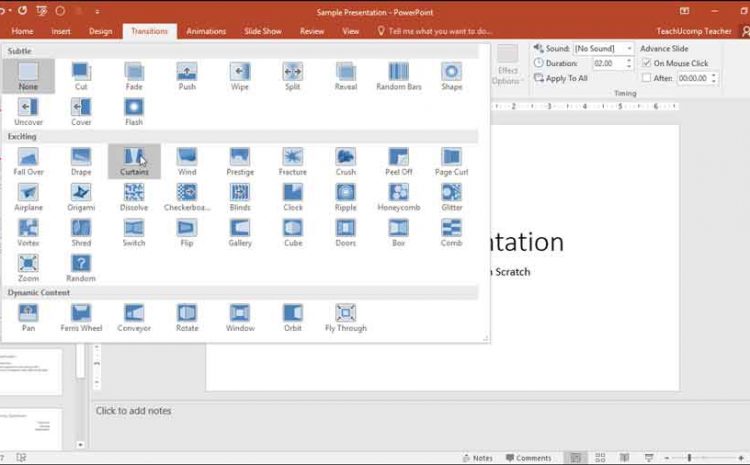Choose the Fall Over transition
Screen dimensions: 750x465
tap(28, 161)
